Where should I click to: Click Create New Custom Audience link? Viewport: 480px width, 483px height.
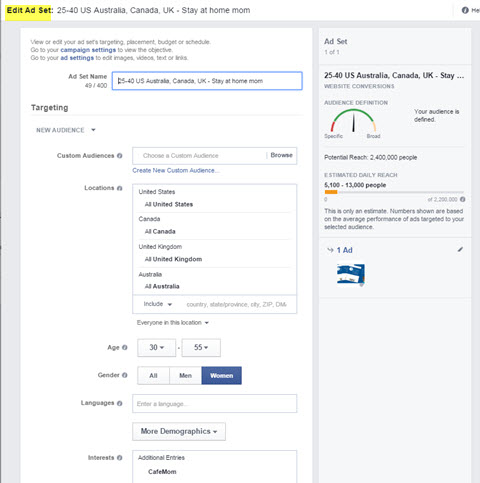tap(176, 170)
